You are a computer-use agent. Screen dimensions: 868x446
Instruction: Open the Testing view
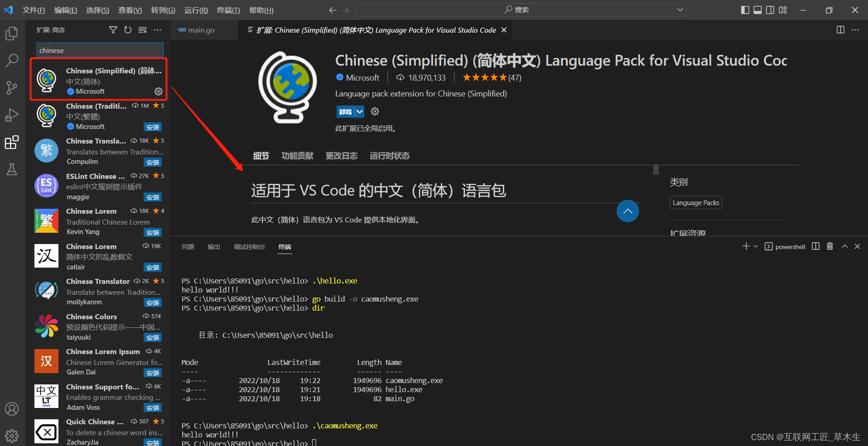point(12,169)
